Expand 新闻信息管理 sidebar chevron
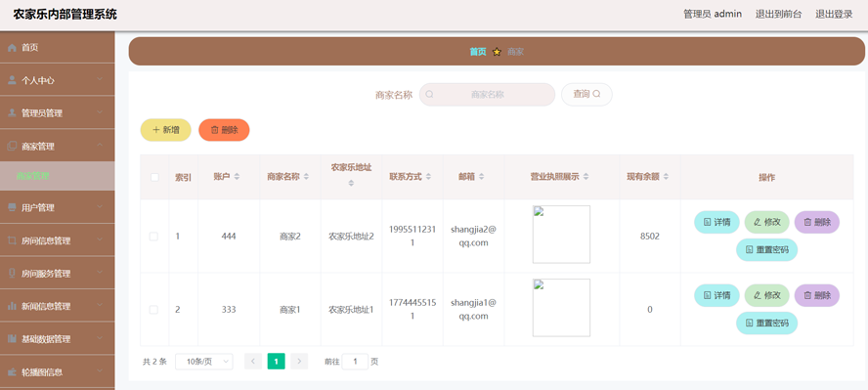Screen dimensions: 868x390 pos(100,305)
